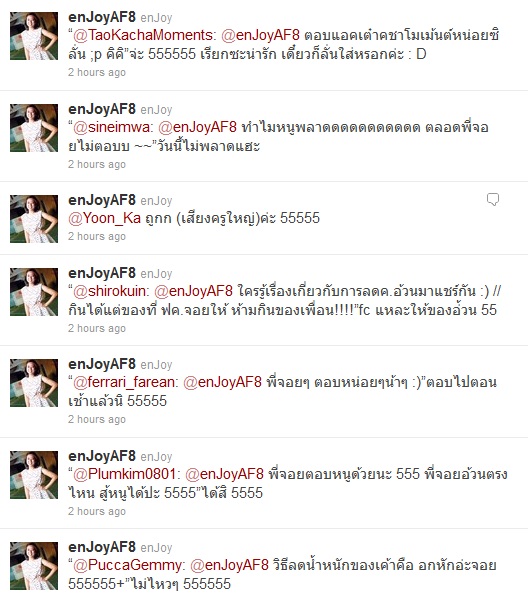Open the timestamp of the first tweet
Screen dimensions: 528x607
pos(97,72)
